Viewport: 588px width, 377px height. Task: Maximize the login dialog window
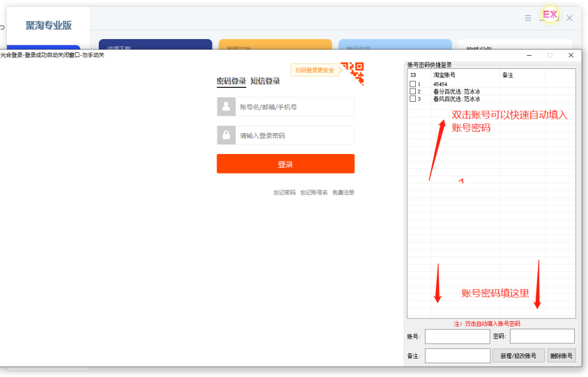pos(550,55)
